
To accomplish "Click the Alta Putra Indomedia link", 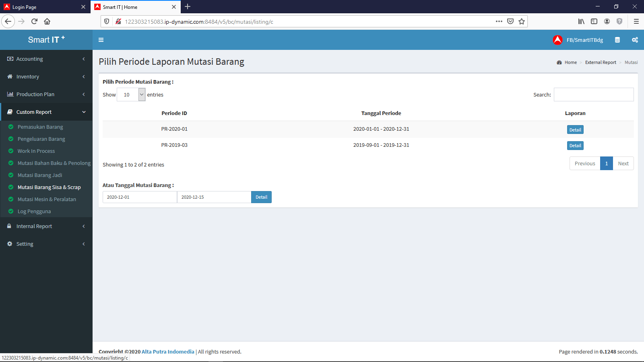I will click(x=168, y=352).
